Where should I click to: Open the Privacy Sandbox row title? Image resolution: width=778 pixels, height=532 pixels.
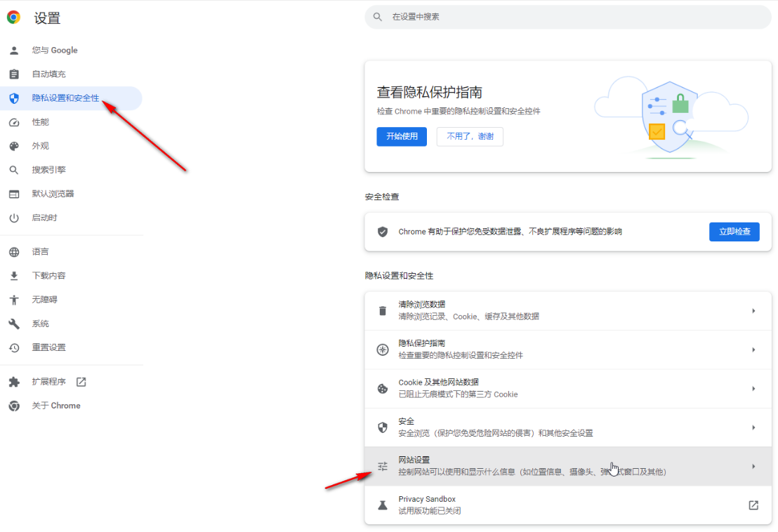[x=427, y=499]
